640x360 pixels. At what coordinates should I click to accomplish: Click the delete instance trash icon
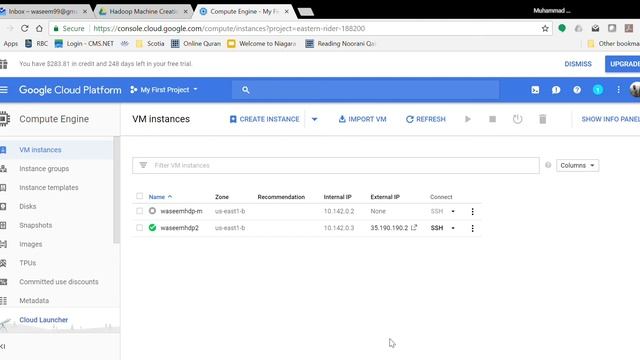point(542,119)
